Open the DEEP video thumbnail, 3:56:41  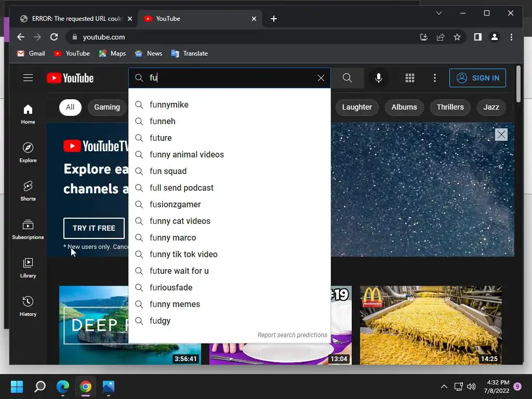point(94,325)
